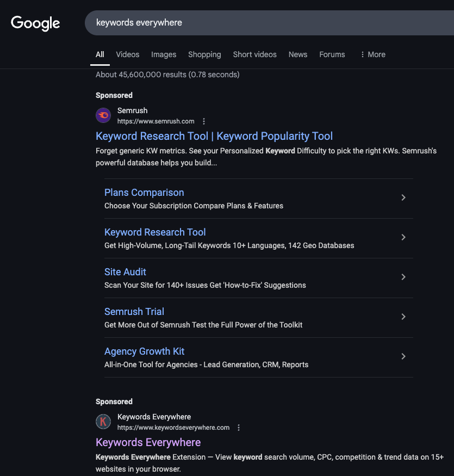Click 'Get More Out of Semrush' description
454x476 pixels.
[203, 325]
